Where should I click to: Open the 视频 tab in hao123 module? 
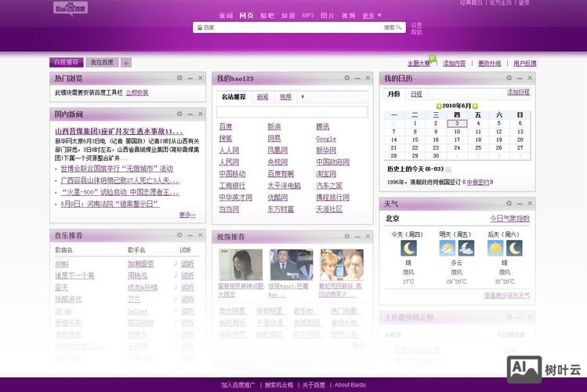[x=285, y=96]
